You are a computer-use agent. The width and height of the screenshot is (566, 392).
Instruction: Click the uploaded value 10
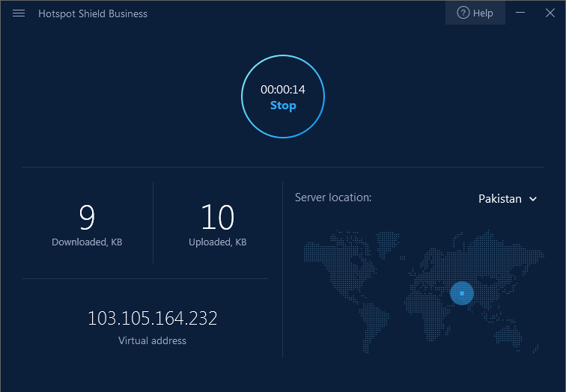pos(217,217)
